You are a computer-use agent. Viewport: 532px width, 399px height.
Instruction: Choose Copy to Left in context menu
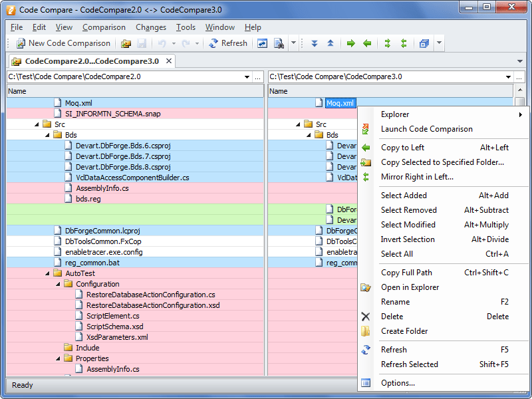coord(444,148)
